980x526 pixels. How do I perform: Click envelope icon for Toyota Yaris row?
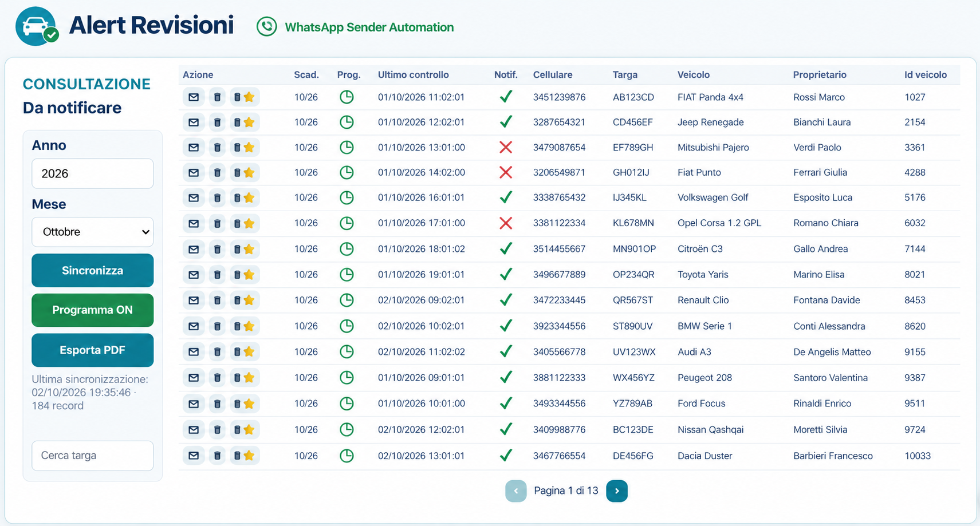click(x=194, y=275)
